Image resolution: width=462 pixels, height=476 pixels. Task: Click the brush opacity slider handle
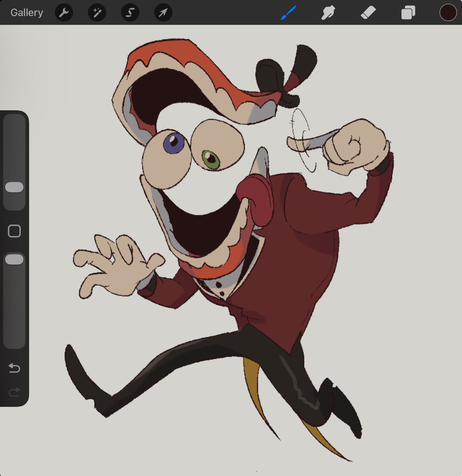(x=14, y=259)
